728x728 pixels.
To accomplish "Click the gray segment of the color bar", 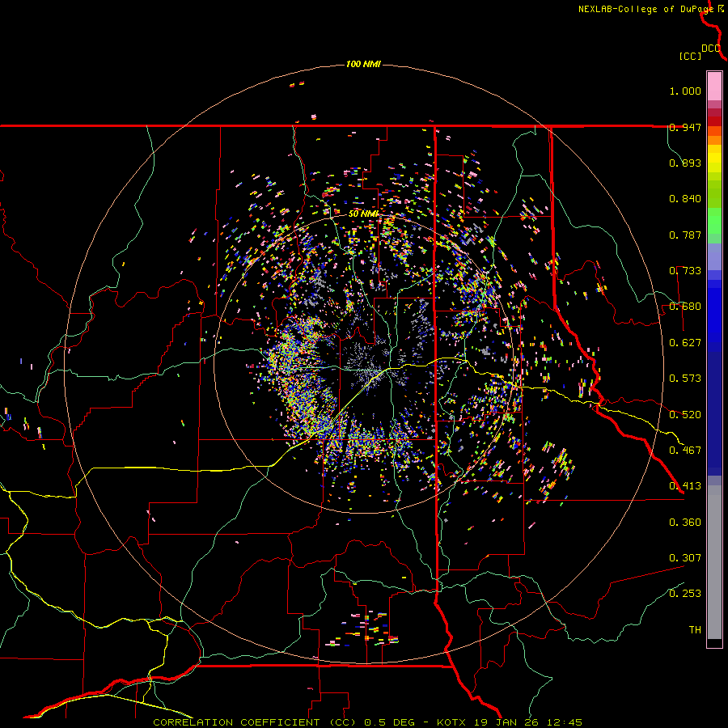I will coord(714,562).
